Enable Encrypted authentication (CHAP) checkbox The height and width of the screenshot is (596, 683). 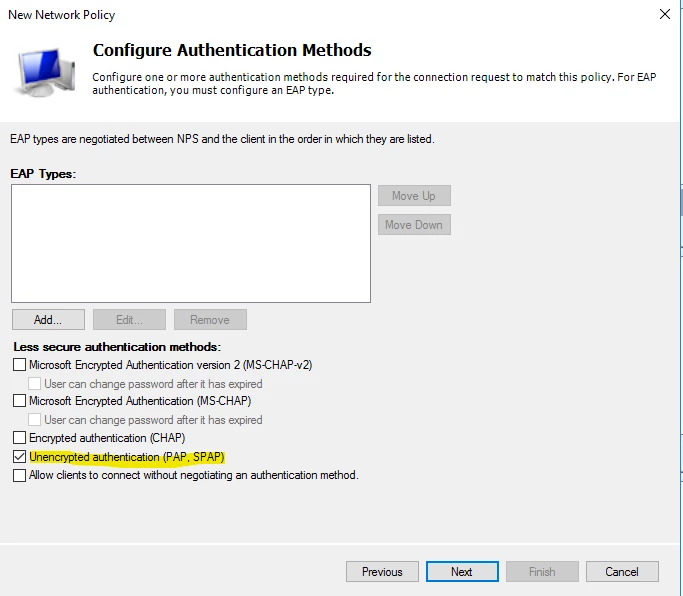(x=19, y=437)
